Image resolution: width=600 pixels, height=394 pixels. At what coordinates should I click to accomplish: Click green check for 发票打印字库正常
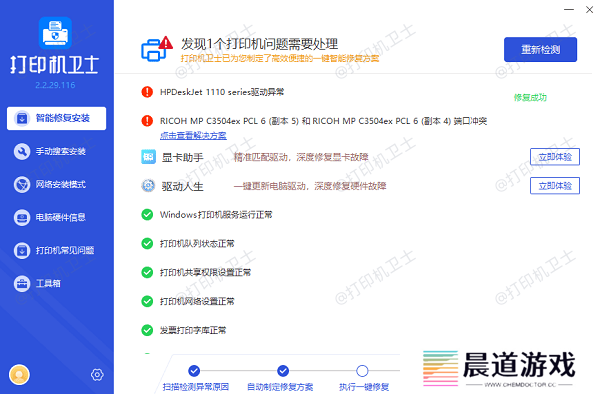tap(147, 330)
